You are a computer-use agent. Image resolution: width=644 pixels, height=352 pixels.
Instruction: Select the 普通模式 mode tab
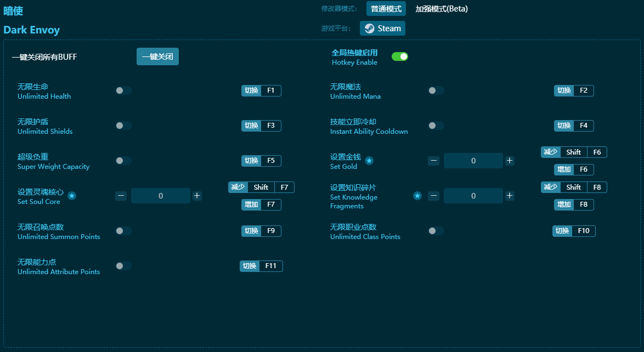(385, 9)
